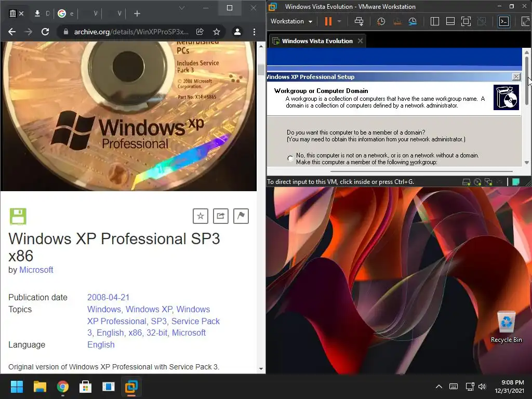
Task: Click the hard disk status icon in VMware
Action: coord(467,182)
